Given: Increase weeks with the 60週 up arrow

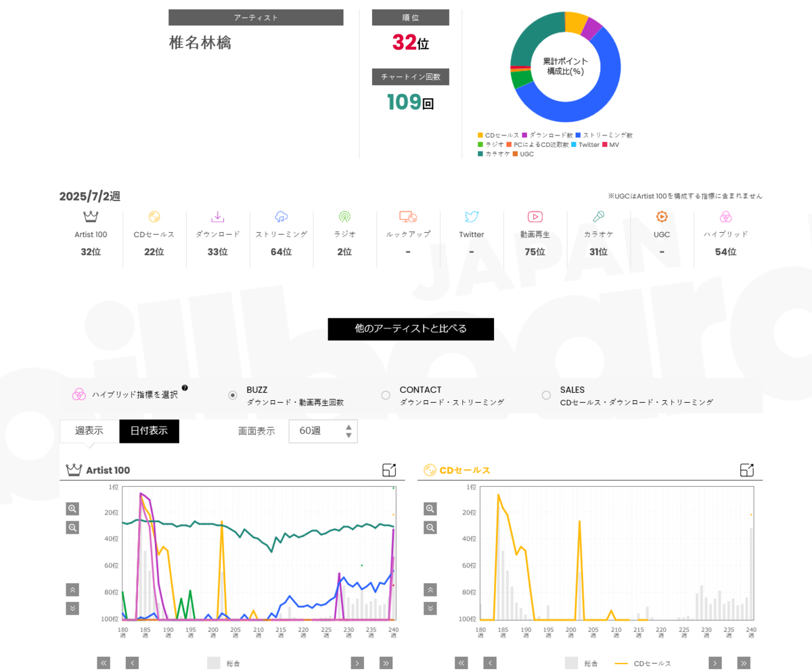Looking at the screenshot, I should pyautogui.click(x=348, y=427).
